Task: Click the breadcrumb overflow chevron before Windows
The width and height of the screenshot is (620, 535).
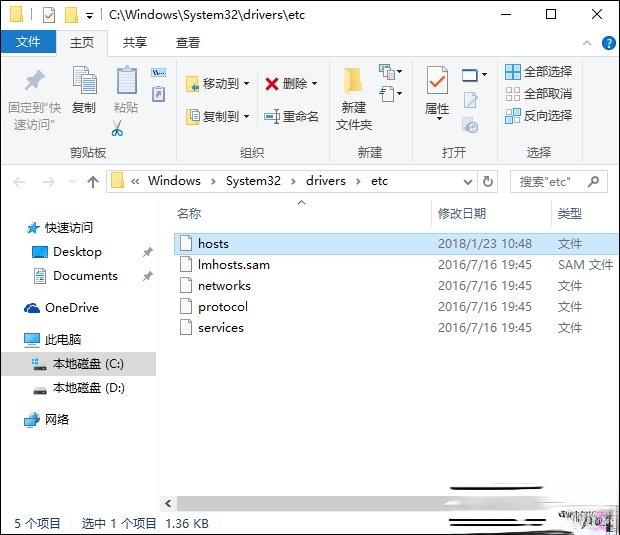Action: pos(135,181)
